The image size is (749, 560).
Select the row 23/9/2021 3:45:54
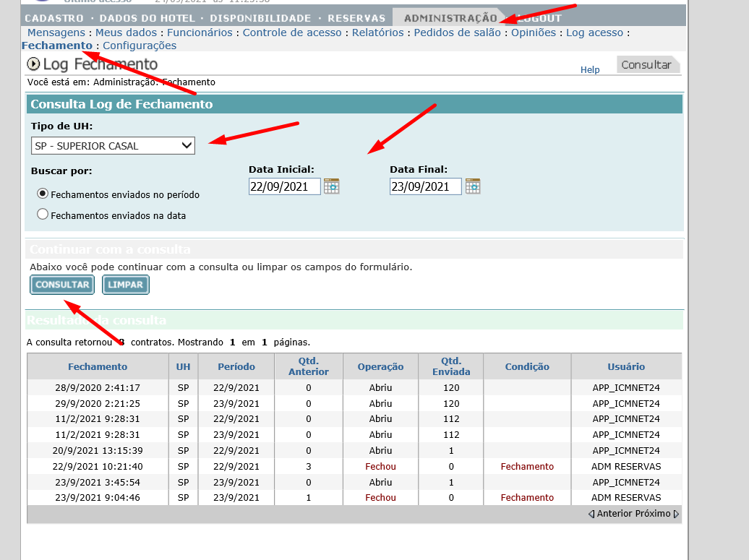[x=354, y=482]
